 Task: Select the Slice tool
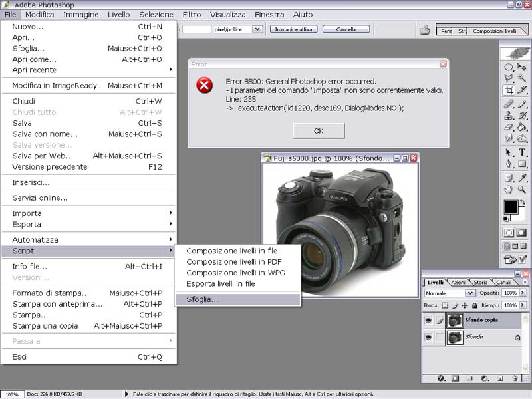point(522,90)
